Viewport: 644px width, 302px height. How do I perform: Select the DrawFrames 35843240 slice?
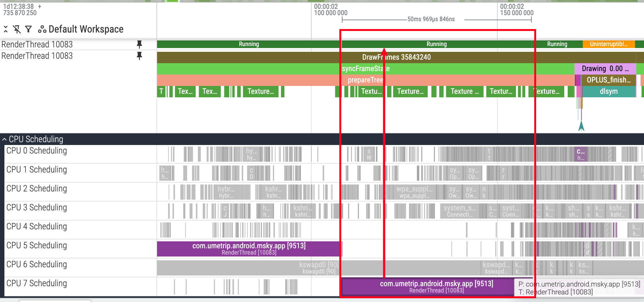click(396, 57)
